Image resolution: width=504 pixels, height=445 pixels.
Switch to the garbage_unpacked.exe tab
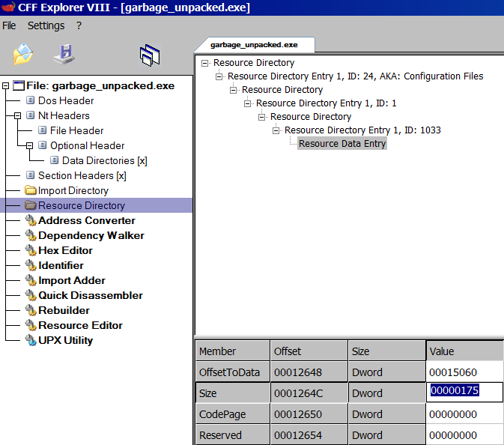tap(254, 45)
